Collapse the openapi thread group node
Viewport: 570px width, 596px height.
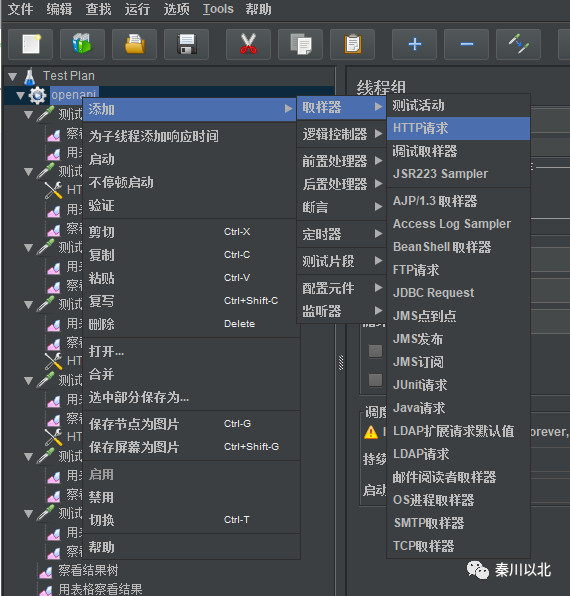(21, 95)
